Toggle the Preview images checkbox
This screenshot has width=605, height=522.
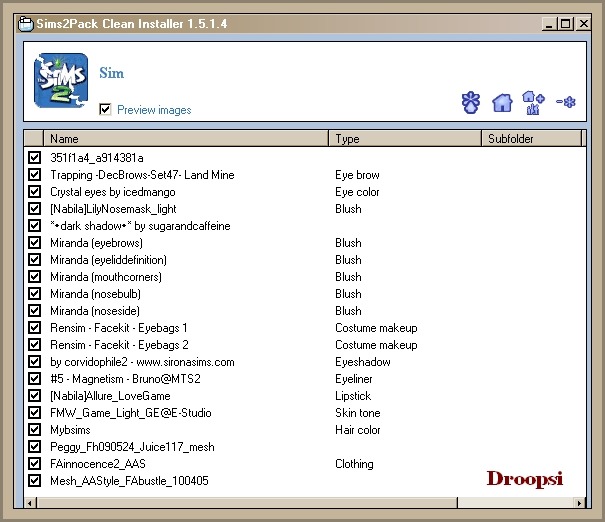click(x=105, y=110)
